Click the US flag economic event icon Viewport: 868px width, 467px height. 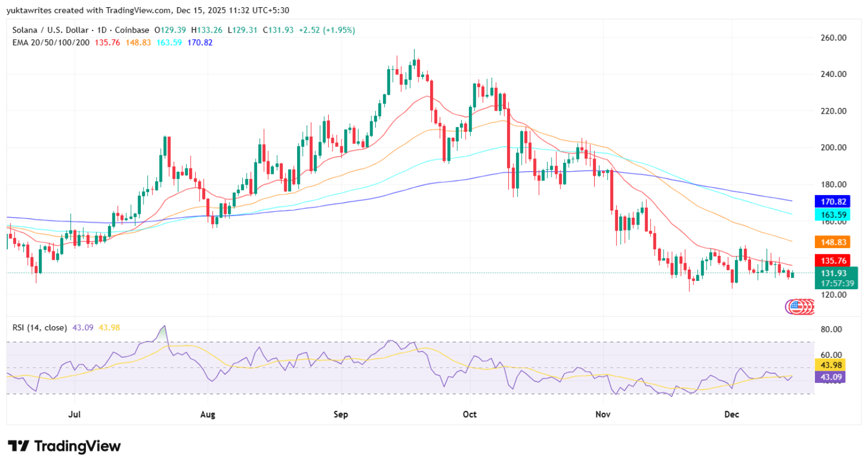[795, 306]
